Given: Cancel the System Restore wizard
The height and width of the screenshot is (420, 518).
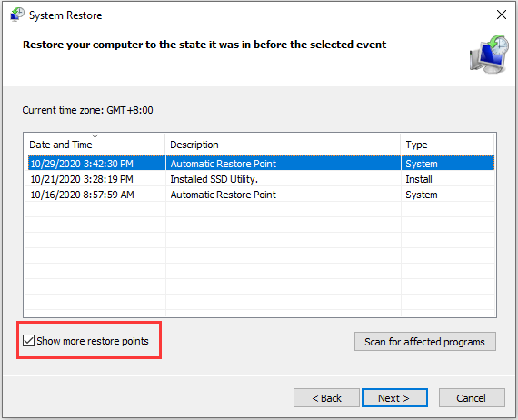Looking at the screenshot, I should [x=472, y=398].
